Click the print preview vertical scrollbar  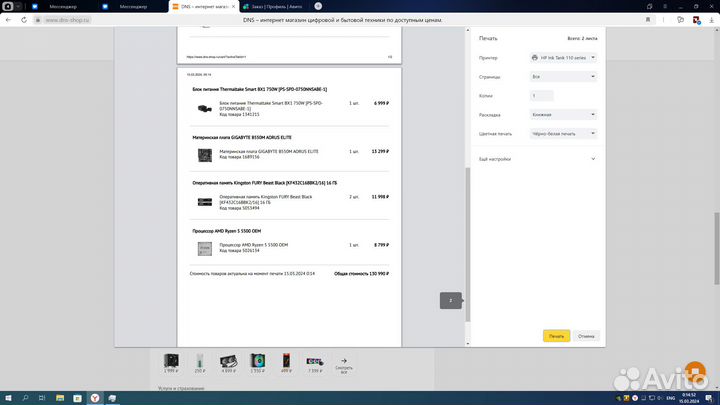pos(468,244)
